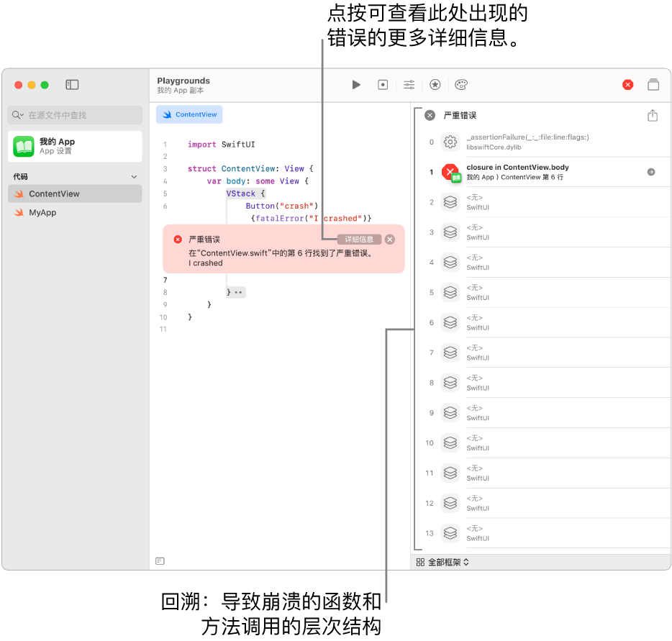Click the import SwiftUI code line

[x=221, y=145]
